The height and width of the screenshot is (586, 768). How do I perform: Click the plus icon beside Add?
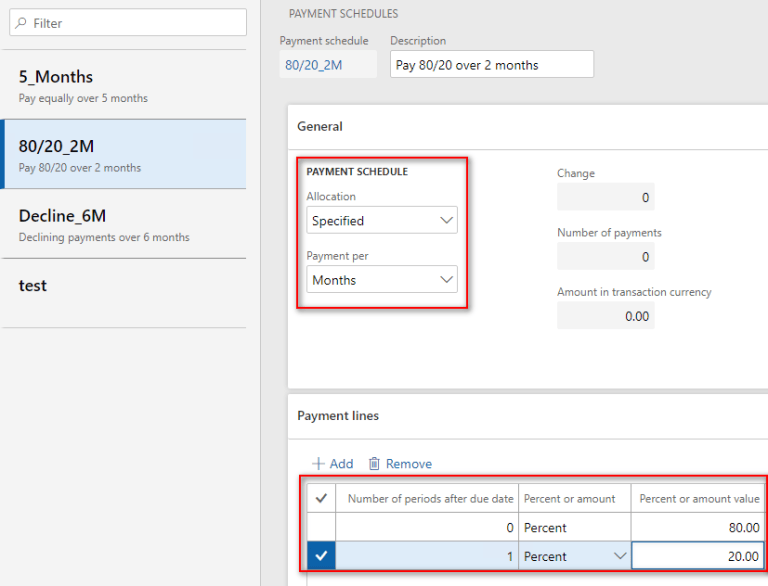coord(318,464)
